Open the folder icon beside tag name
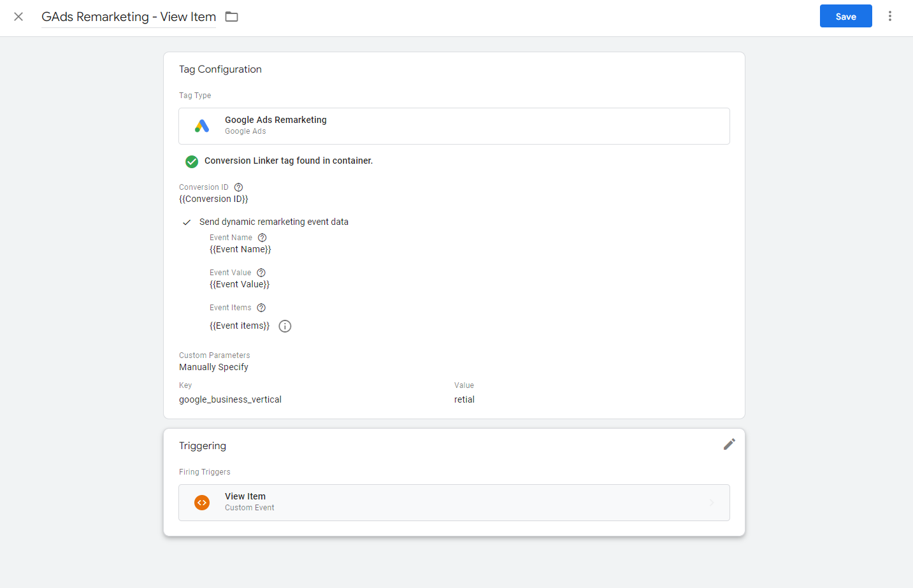913x588 pixels. 232,17
